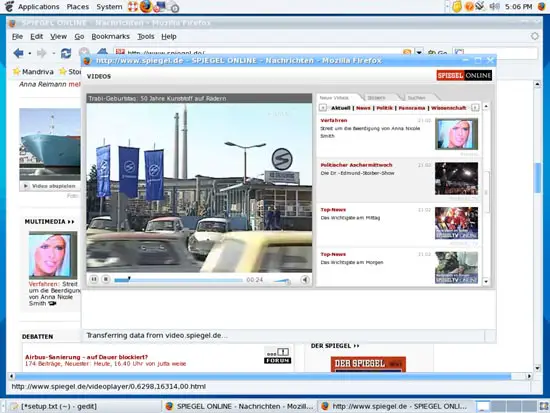Open the Top-News am Morgen thumbnail
The image size is (550, 413).
tap(456, 268)
